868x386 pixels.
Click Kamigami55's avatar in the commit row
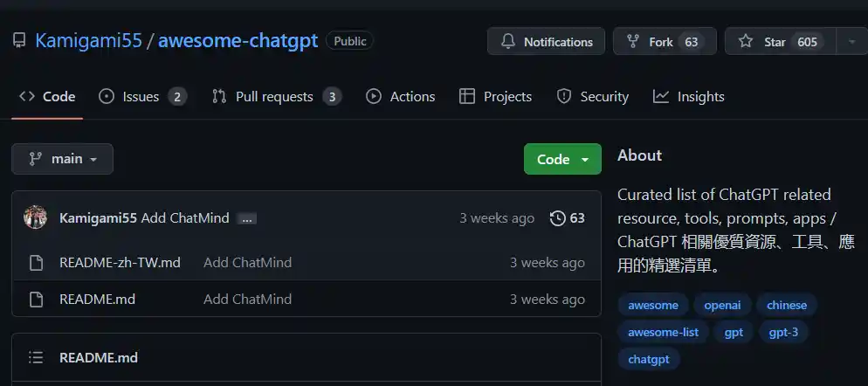[35, 217]
